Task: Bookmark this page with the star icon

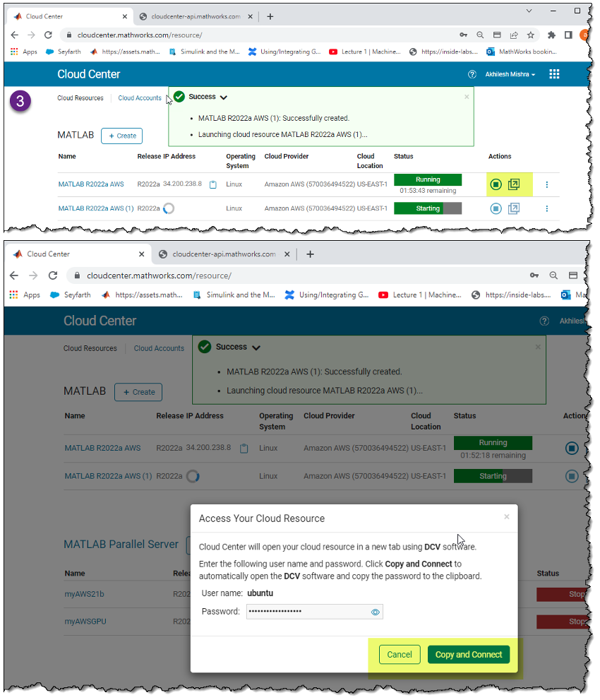Action: tap(531, 33)
